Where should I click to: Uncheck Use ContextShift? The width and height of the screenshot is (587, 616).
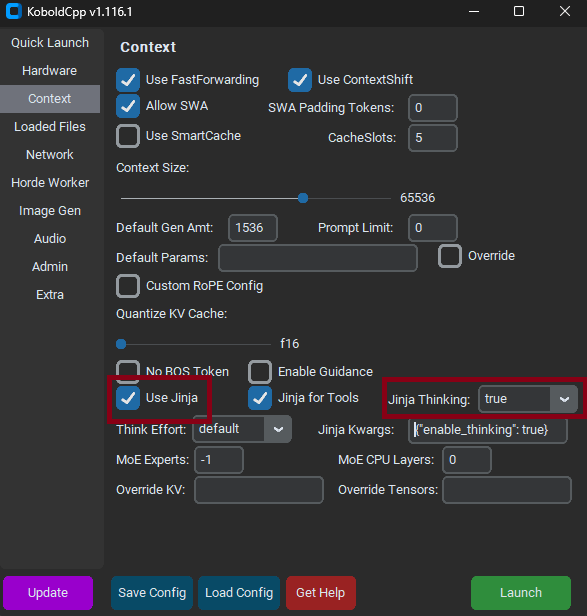300,80
